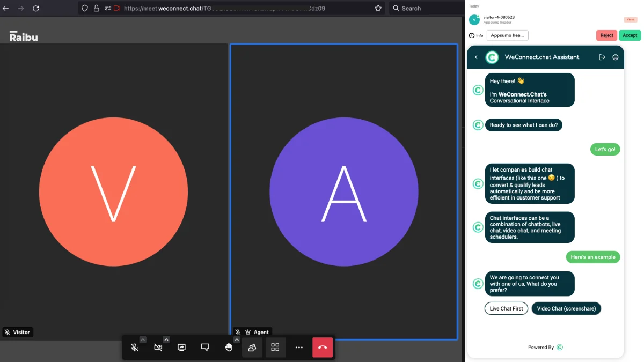
Task: Select Video Chat (screenshare) option
Action: pos(566,309)
